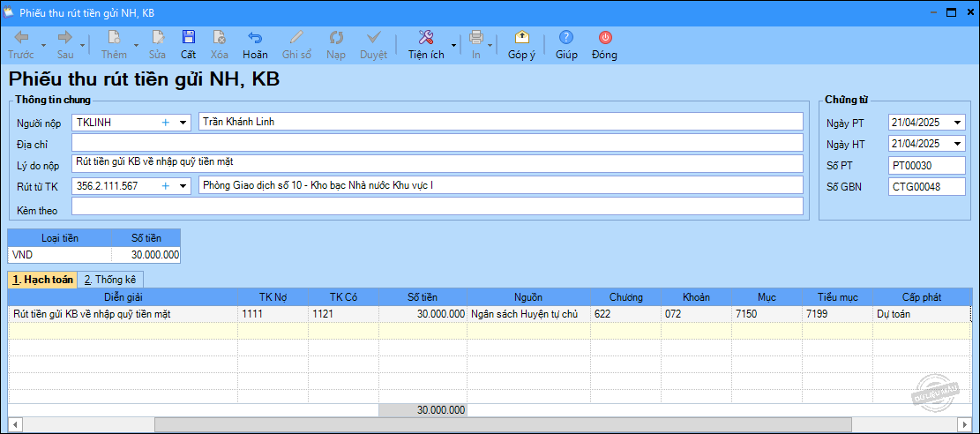This screenshot has height=434, width=980.
Task: Select the TK Nợ cell 1111
Action: point(273,314)
